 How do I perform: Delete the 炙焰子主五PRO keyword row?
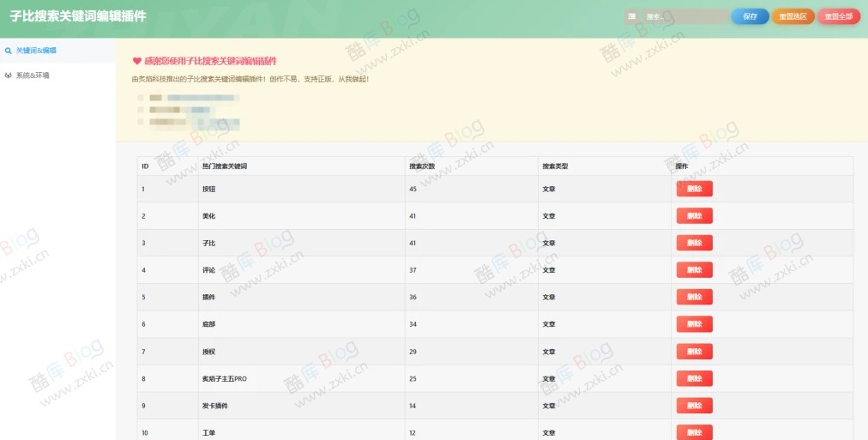694,378
